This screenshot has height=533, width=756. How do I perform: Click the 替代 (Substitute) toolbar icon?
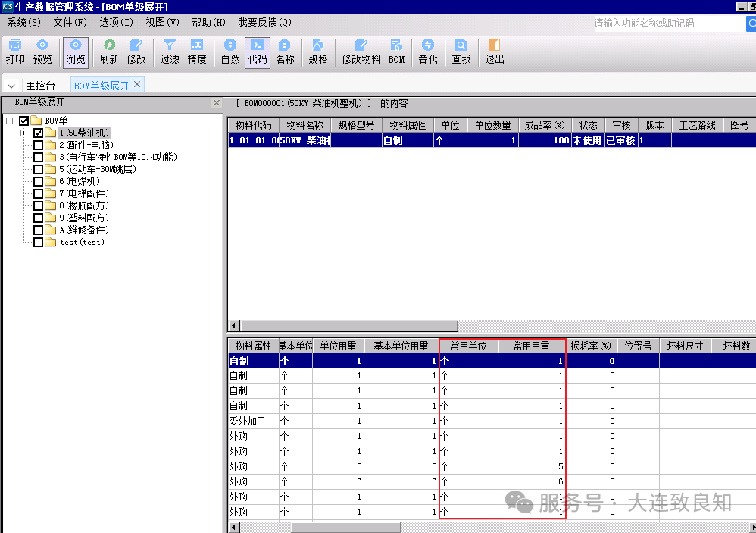click(428, 52)
